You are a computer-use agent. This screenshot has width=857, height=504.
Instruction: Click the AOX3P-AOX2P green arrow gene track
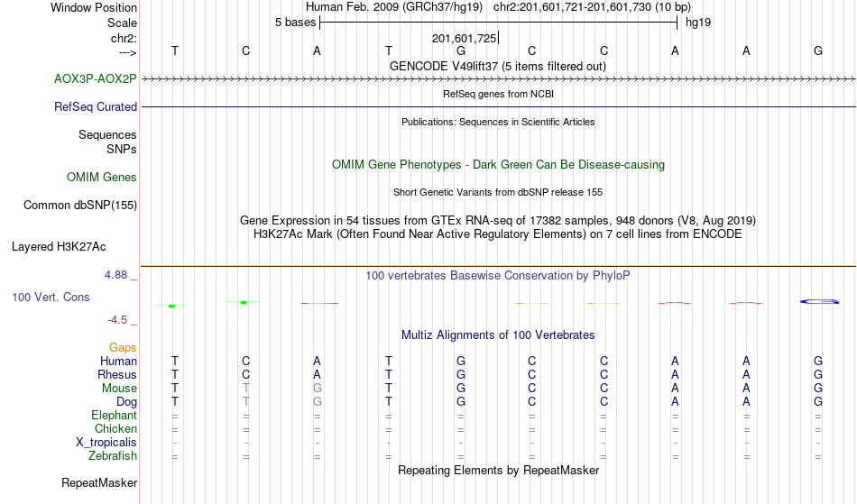(x=499, y=79)
